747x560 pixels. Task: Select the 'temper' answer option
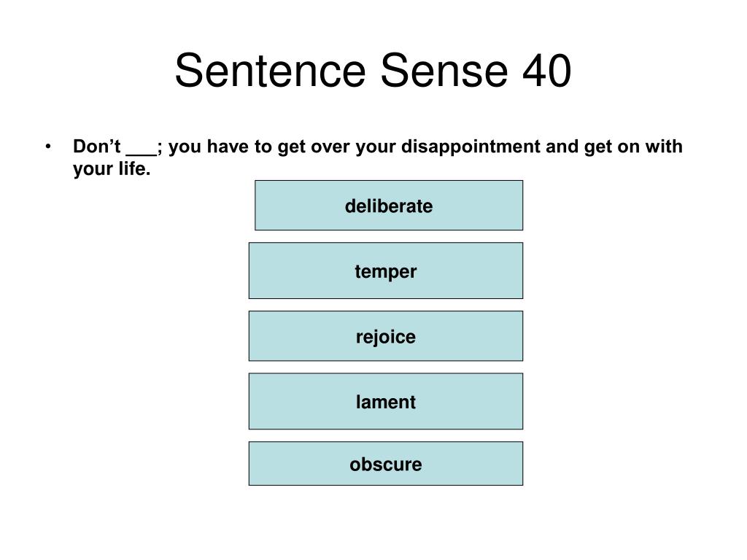[386, 271]
